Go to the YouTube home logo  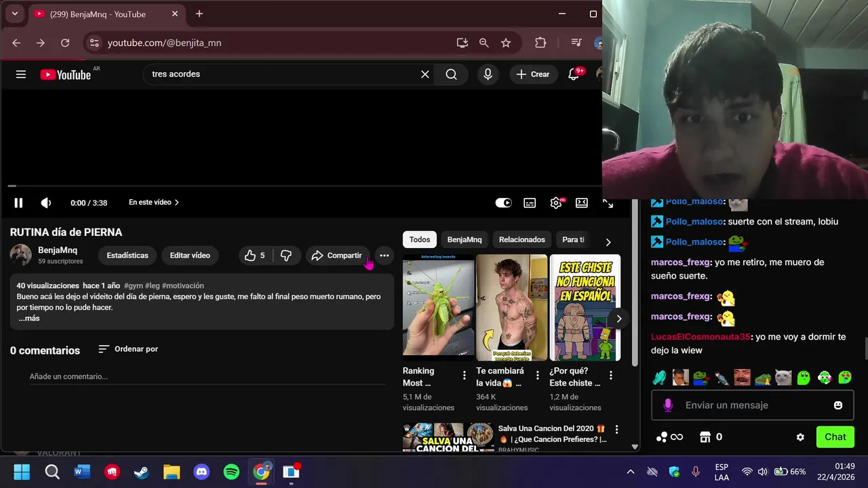65,75
